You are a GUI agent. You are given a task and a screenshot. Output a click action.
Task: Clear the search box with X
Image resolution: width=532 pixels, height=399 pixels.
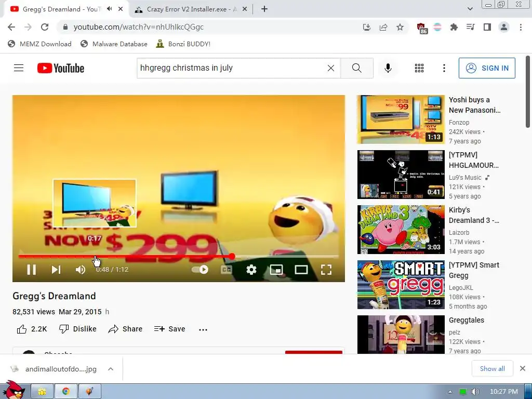[x=331, y=68]
